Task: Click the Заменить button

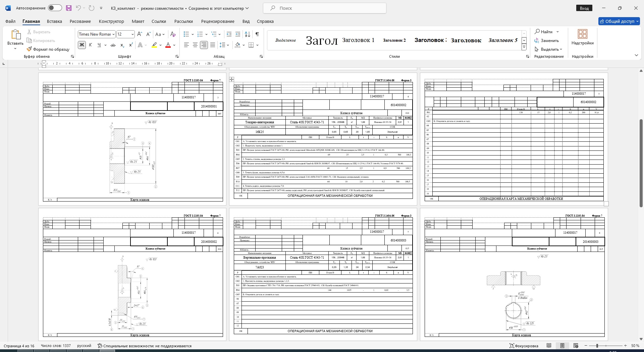Action: 547,41
